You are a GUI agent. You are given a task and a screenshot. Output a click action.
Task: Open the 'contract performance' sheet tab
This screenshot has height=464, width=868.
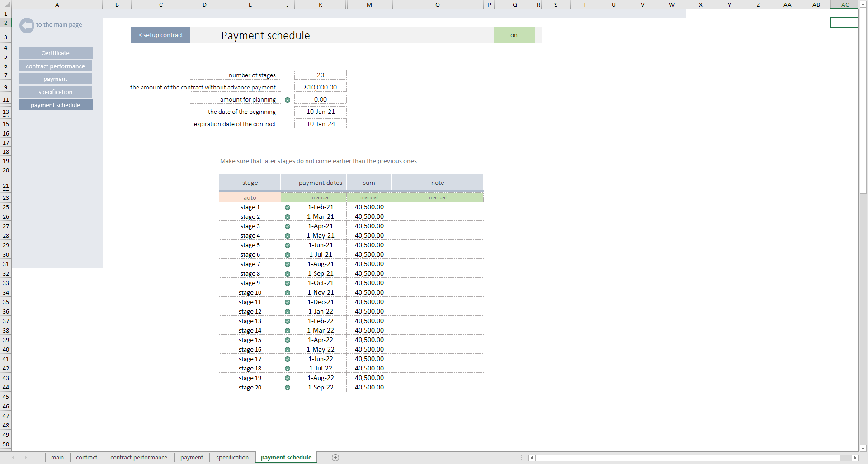point(139,458)
